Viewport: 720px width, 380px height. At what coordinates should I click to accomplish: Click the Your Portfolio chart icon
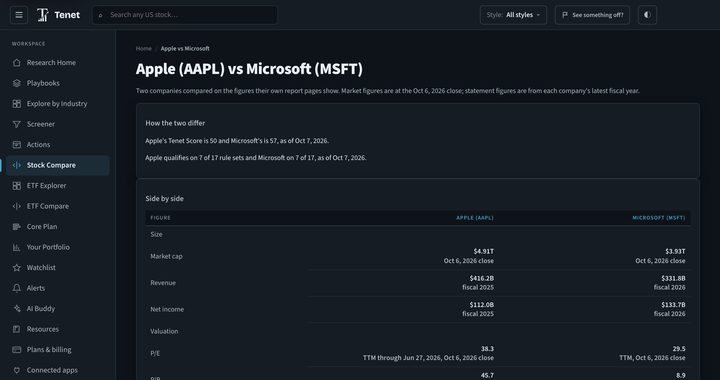17,247
